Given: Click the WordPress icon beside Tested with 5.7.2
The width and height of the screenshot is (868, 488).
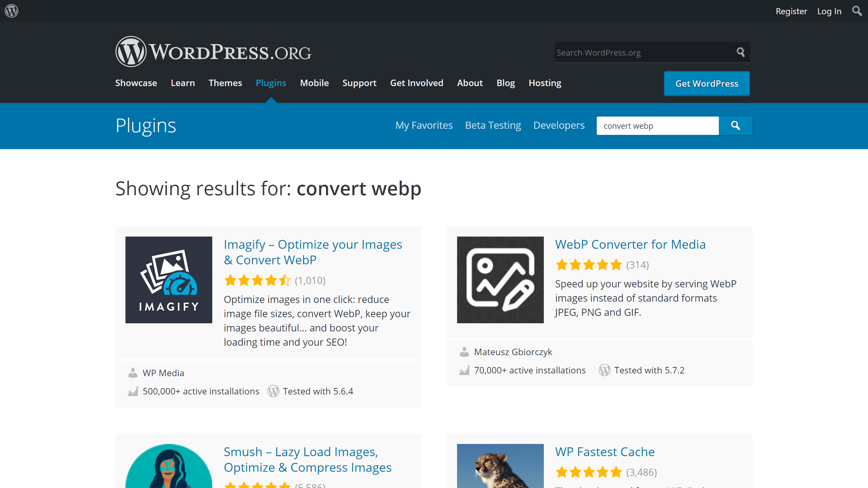Looking at the screenshot, I should coord(605,370).
